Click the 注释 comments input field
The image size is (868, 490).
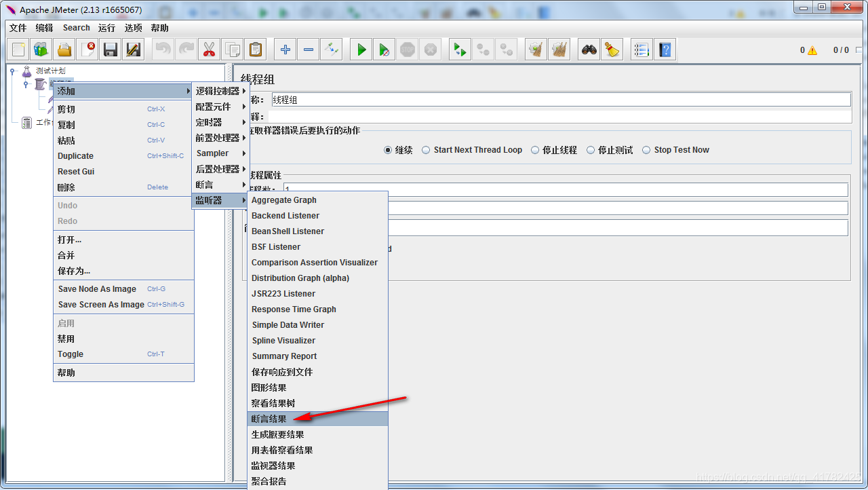[559, 117]
